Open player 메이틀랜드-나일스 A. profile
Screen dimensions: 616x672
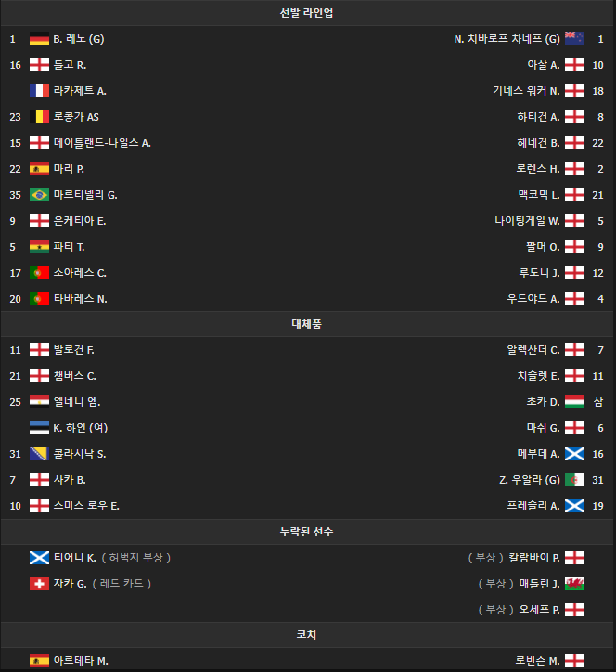click(102, 143)
